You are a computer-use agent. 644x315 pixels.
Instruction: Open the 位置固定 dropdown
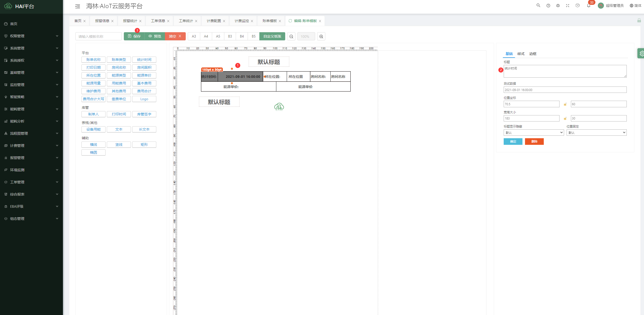pos(596,133)
